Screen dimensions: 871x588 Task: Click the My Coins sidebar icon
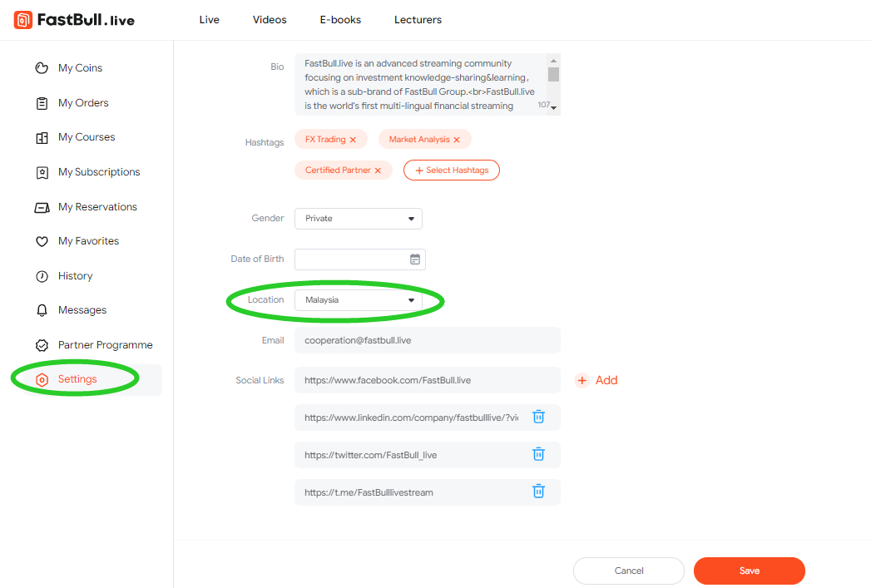(42, 68)
